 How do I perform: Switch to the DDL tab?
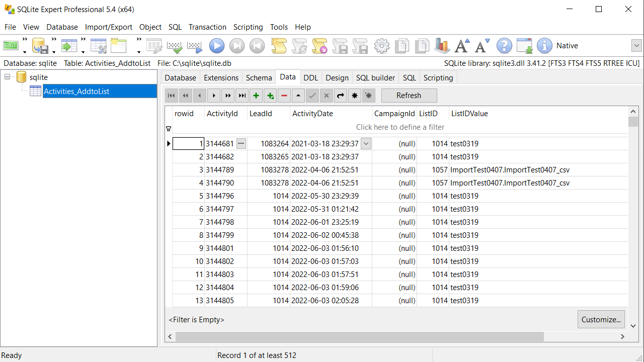pyautogui.click(x=310, y=77)
